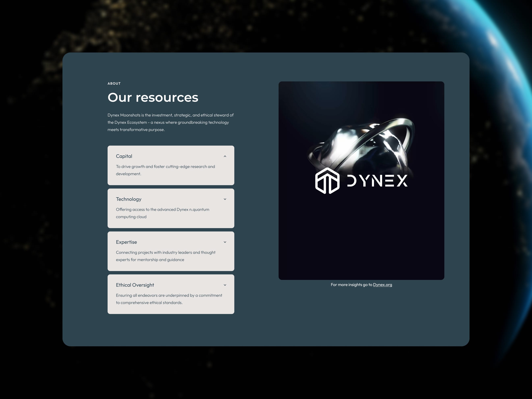Click the DYNEX wordmark text
Screen dimensions: 532x399
click(377, 181)
